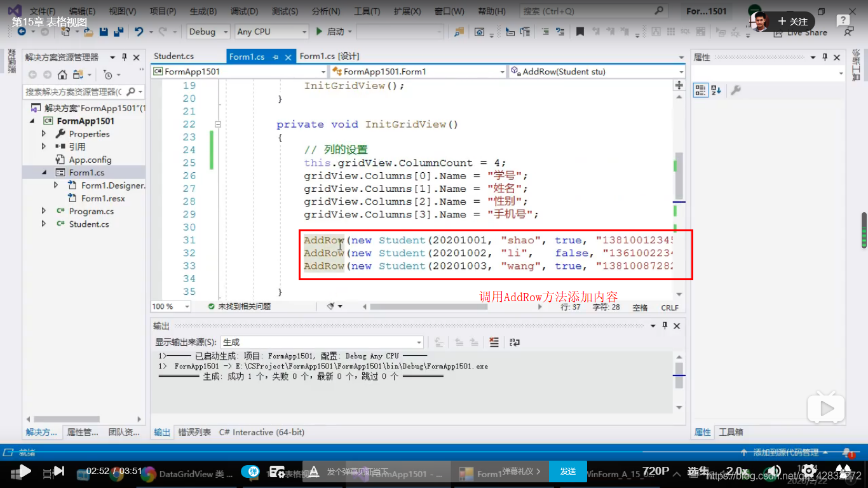Screen dimensions: 868x488
Task: Click the switch views icon in Solution Explorer
Action: coord(78,74)
